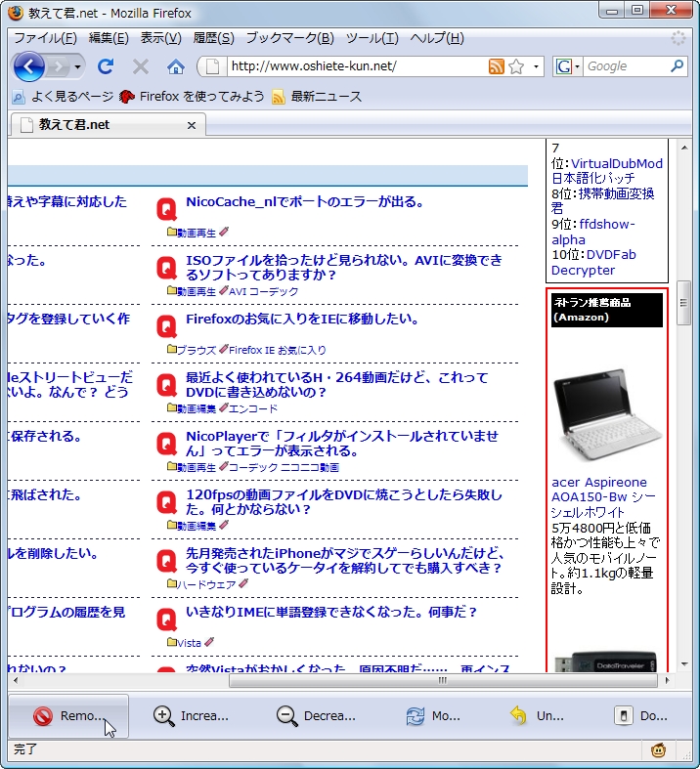
Task: Go to the Home page icon
Action: pyautogui.click(x=176, y=66)
